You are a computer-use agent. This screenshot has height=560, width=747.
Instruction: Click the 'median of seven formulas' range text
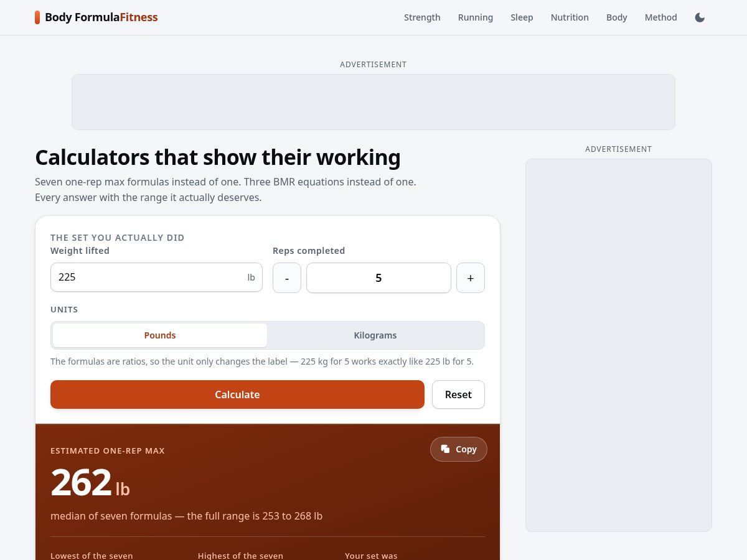[186, 516]
